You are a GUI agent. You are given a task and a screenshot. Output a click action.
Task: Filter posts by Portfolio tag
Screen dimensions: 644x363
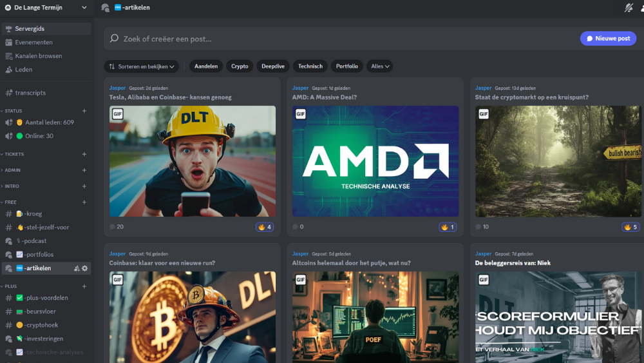point(347,66)
